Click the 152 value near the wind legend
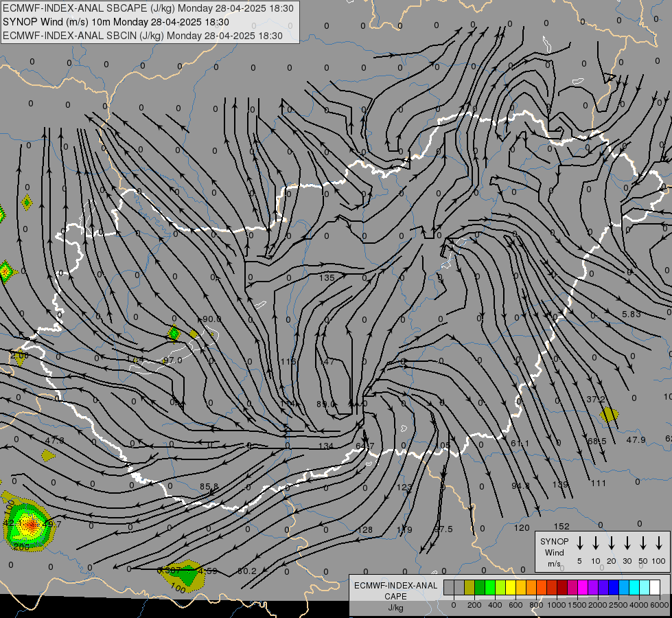Image resolution: width=672 pixels, height=618 pixels. pyautogui.click(x=561, y=526)
